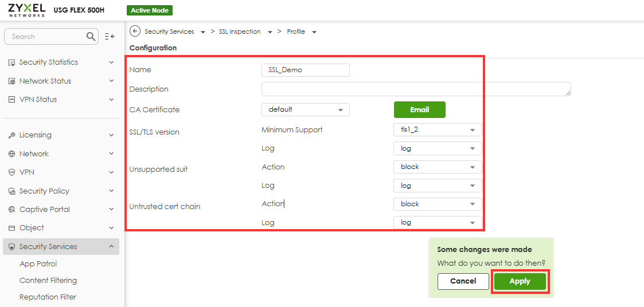644x307 pixels.
Task: Open the Unsupported suit Action dropdown
Action: click(x=437, y=167)
